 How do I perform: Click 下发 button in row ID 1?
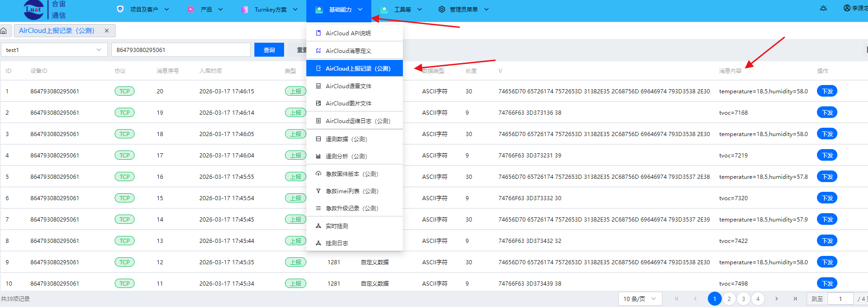827,91
